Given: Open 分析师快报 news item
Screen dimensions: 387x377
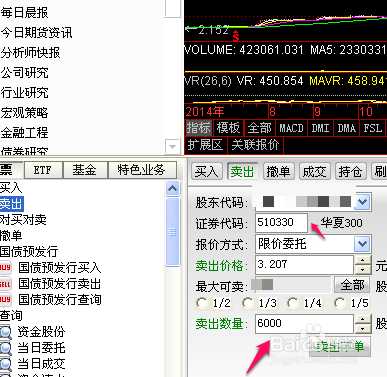Looking at the screenshot, I should click(x=30, y=53).
